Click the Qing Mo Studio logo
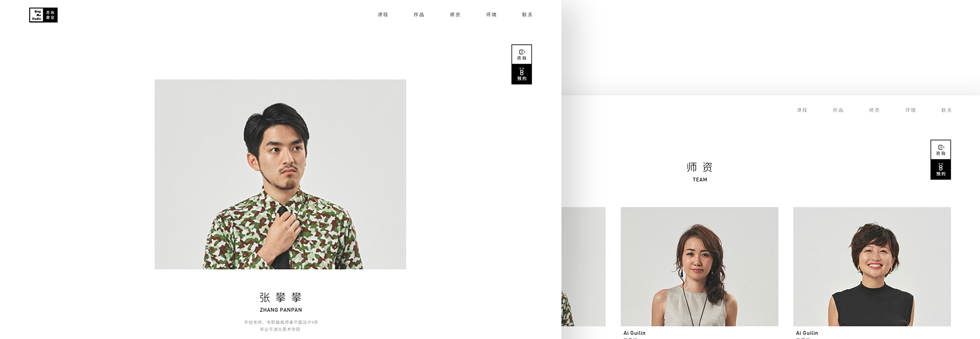980x339 pixels. coord(43,15)
